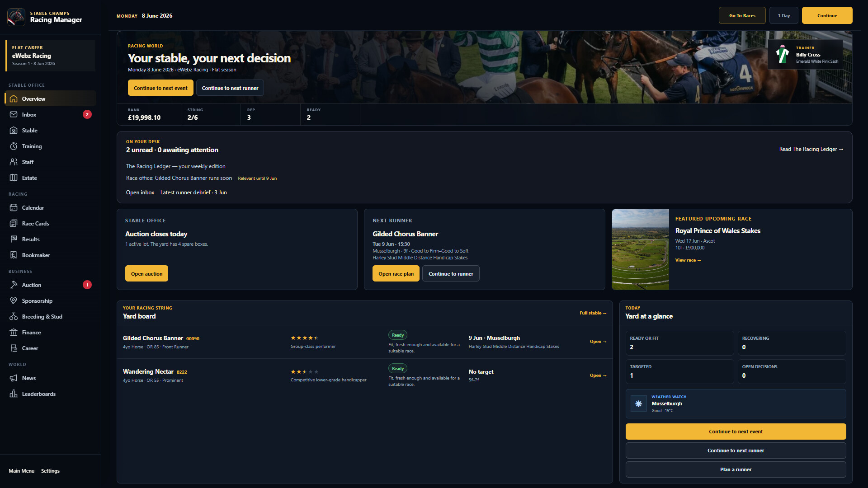Image resolution: width=868 pixels, height=488 pixels.
Task: Open the Race Cards icon
Action: [x=14, y=223]
